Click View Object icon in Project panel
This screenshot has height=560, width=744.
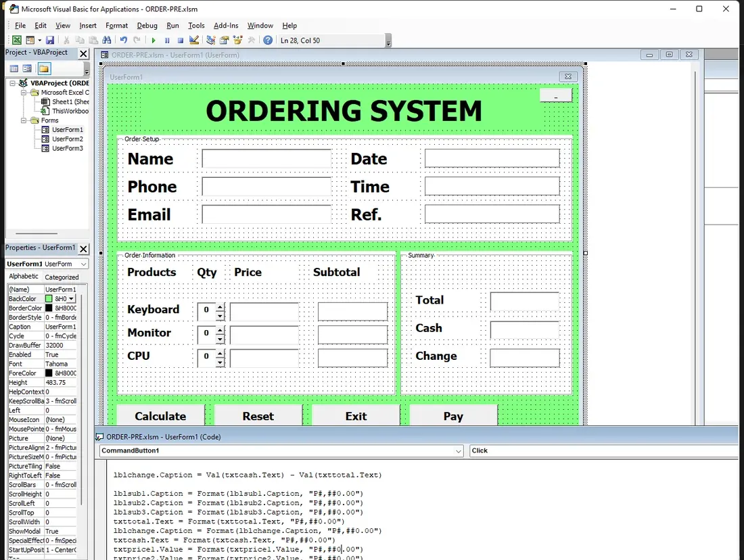(x=27, y=69)
